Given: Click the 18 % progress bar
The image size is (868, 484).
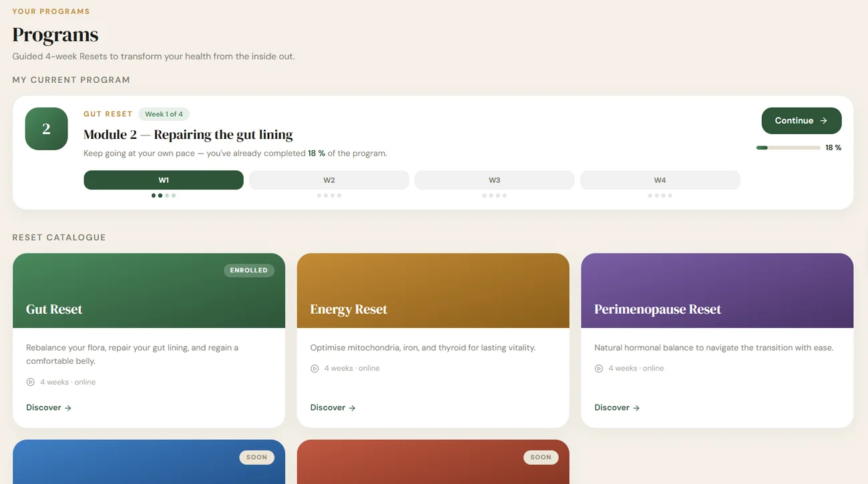Looking at the screenshot, I should coord(788,148).
